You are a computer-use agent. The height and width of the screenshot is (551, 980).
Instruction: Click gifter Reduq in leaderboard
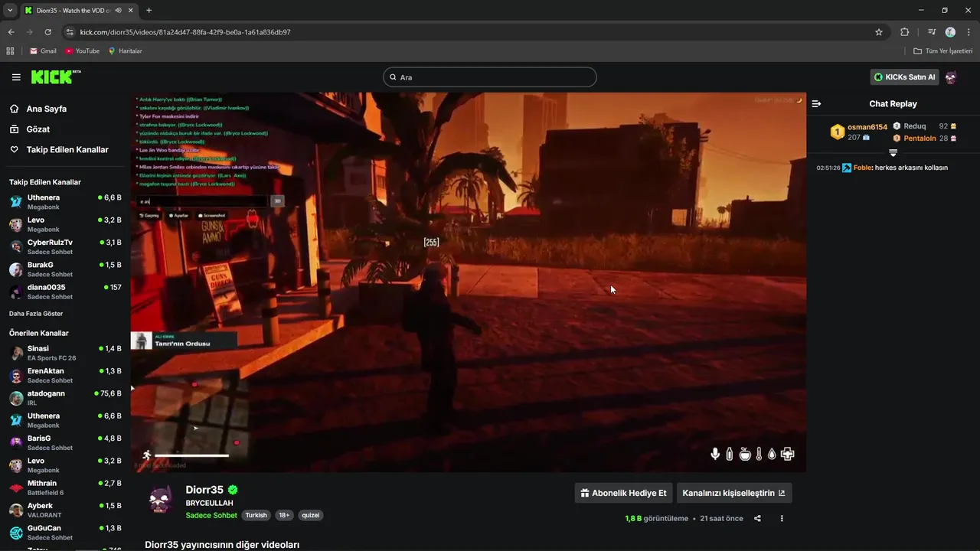pyautogui.click(x=914, y=126)
